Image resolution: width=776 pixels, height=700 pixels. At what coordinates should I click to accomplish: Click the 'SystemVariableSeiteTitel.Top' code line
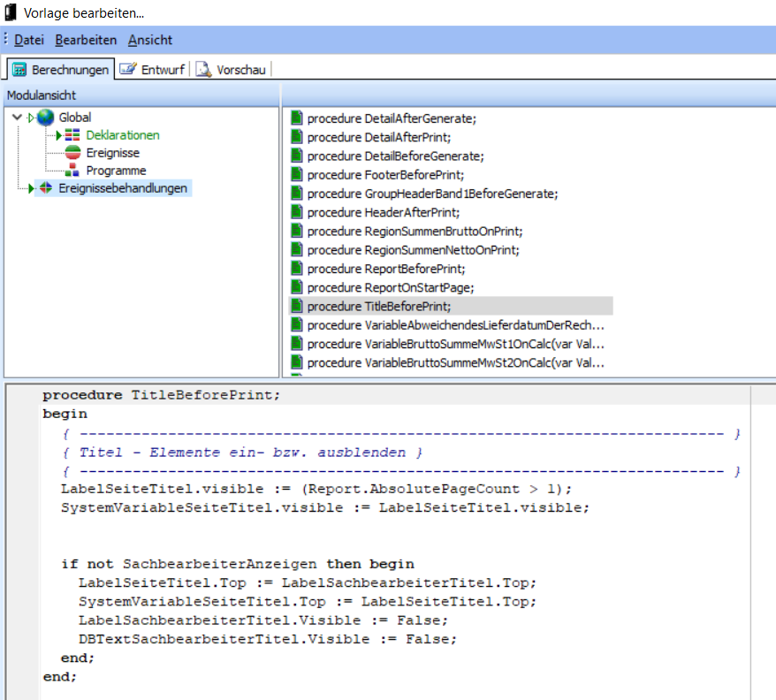pos(308,602)
